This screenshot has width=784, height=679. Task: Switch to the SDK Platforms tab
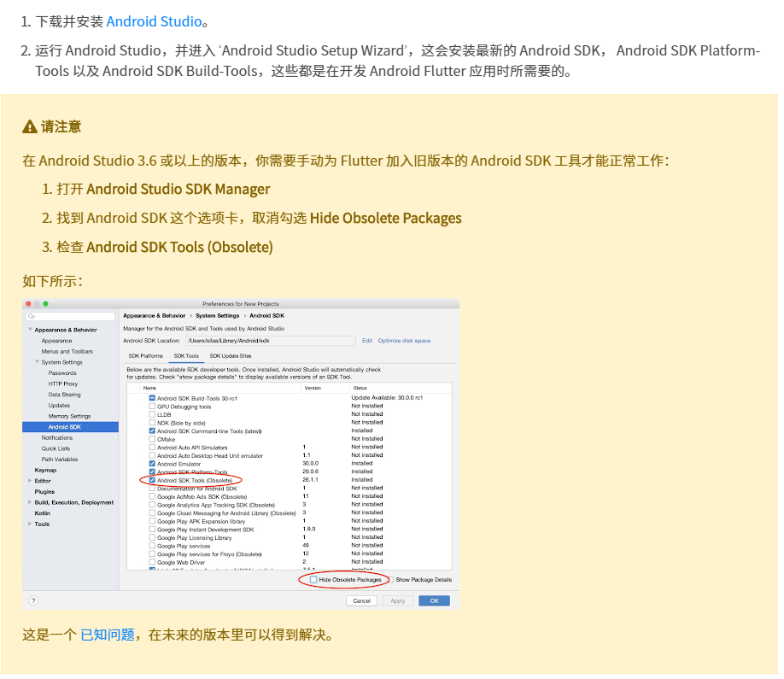[x=145, y=356]
